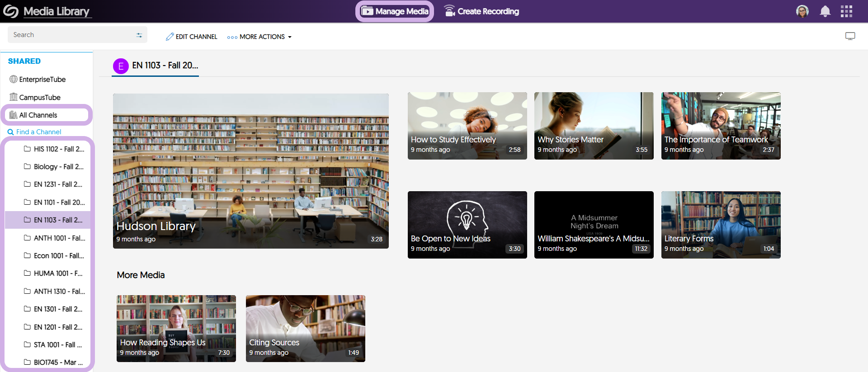This screenshot has height=372, width=868.
Task: Click the notifications bell icon
Action: point(825,11)
